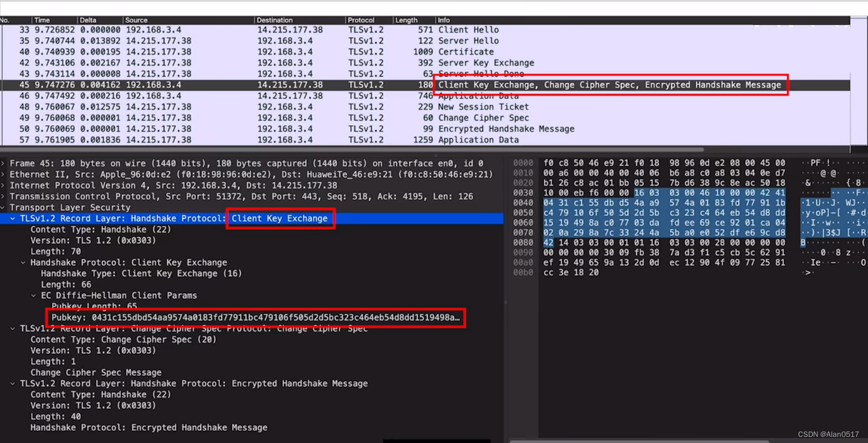Select packet 43 Server Hello Done
This screenshot has width=868, height=443.
[425, 74]
